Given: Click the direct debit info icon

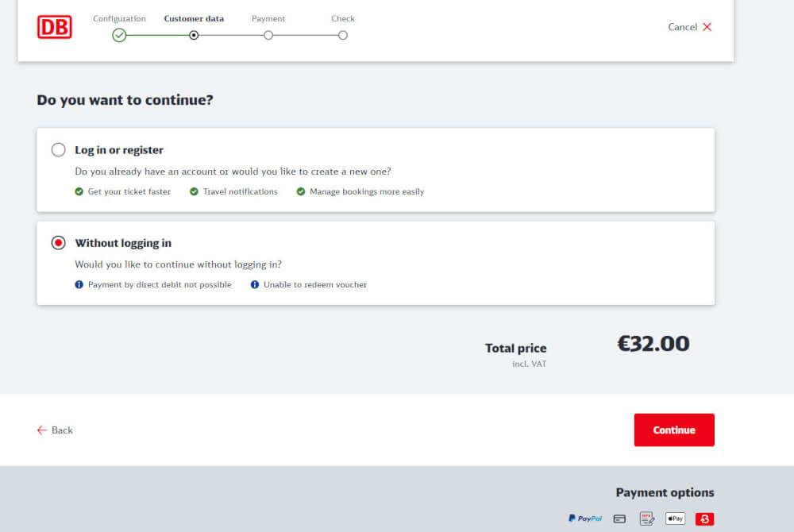Looking at the screenshot, I should [79, 284].
